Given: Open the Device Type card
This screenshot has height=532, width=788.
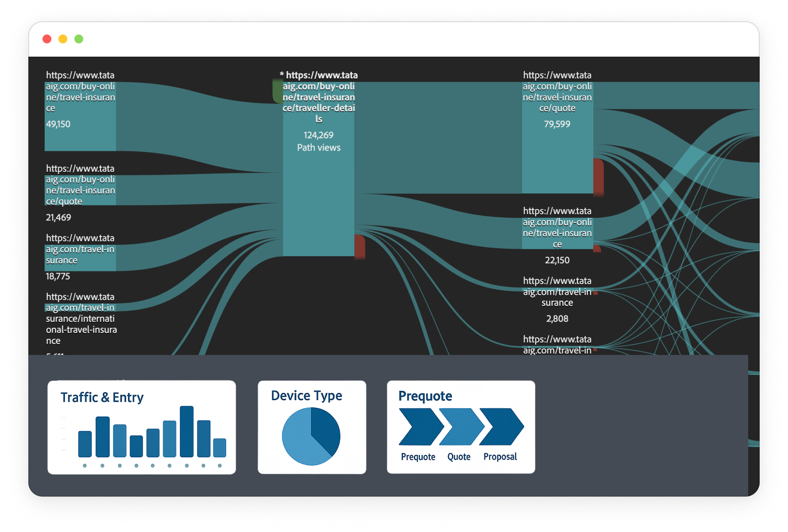Looking at the screenshot, I should click(312, 428).
